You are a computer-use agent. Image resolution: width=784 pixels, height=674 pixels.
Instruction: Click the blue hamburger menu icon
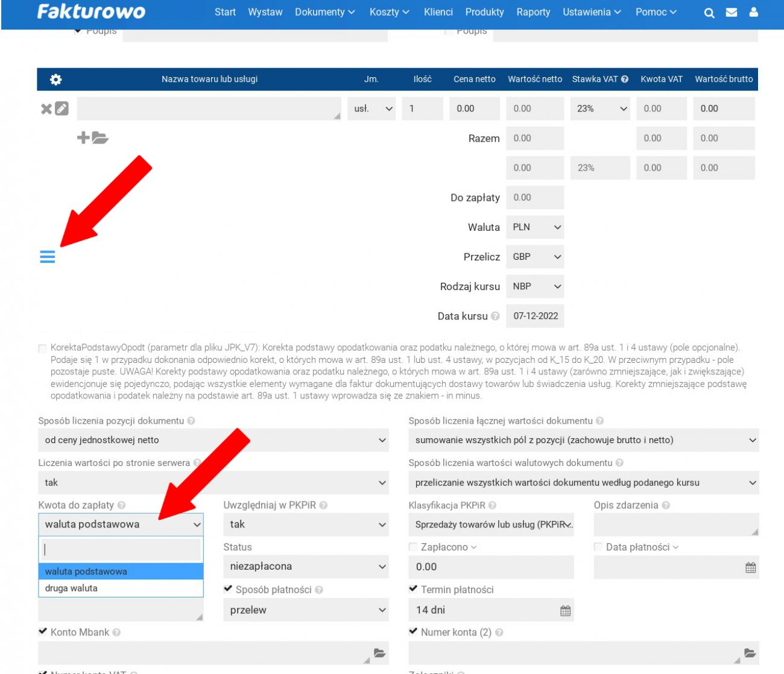(48, 257)
